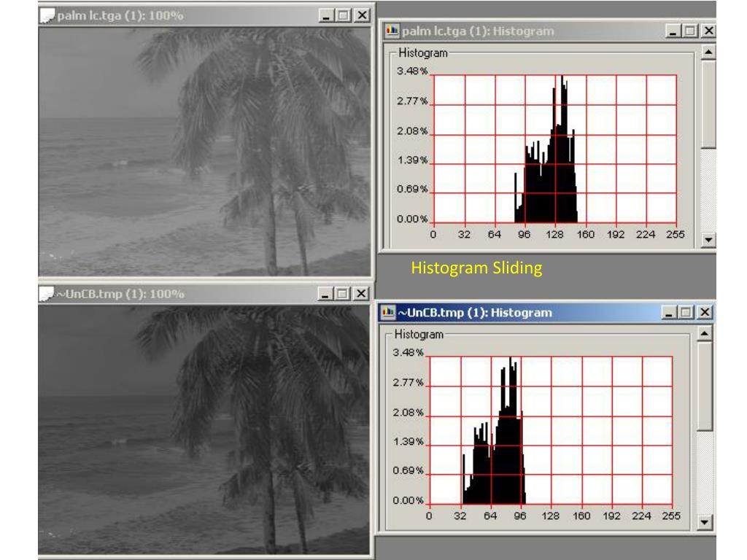Maximize the palm lc.tga image window
The width and height of the screenshot is (747, 560).
coord(343,16)
